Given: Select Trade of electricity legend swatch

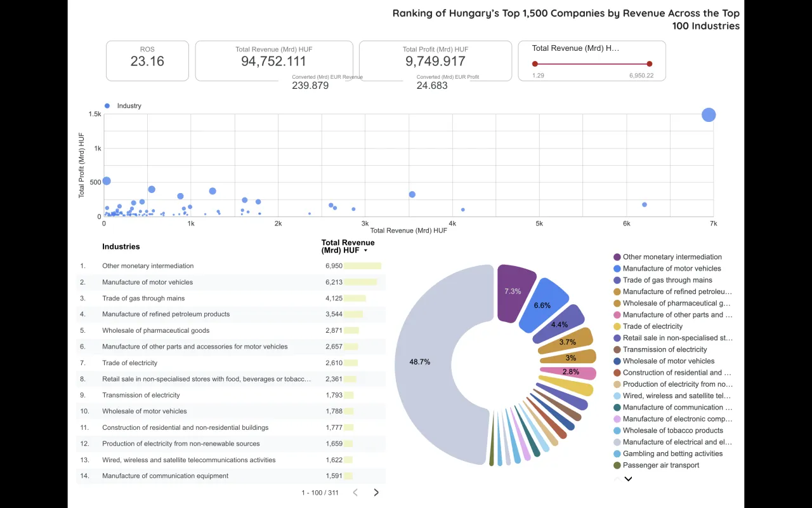Looking at the screenshot, I should click(617, 326).
